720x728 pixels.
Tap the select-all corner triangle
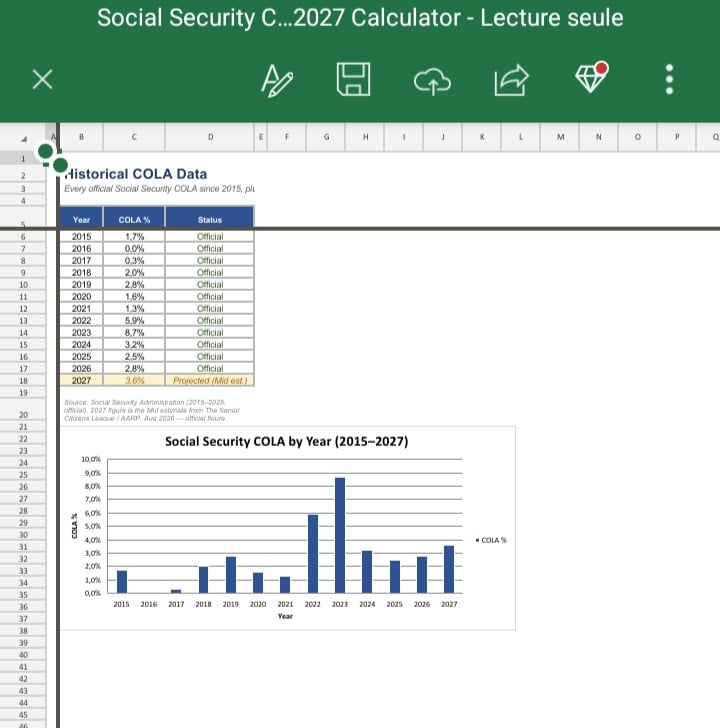click(23, 138)
